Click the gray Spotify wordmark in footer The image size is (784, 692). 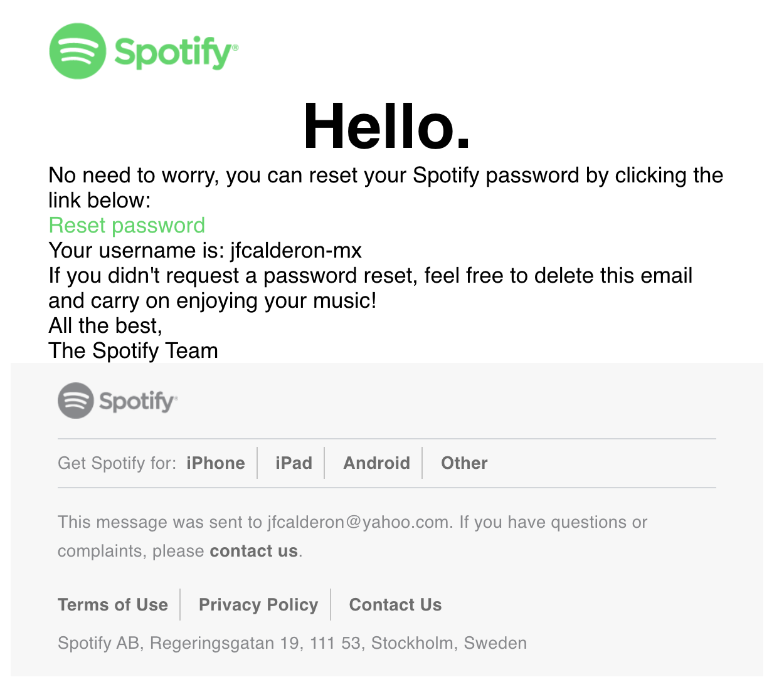(138, 401)
